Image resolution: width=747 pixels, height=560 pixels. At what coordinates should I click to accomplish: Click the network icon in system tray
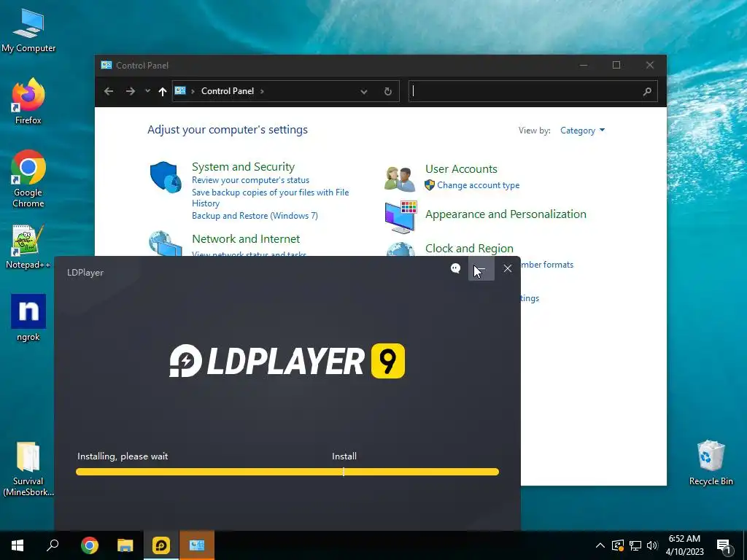635,545
